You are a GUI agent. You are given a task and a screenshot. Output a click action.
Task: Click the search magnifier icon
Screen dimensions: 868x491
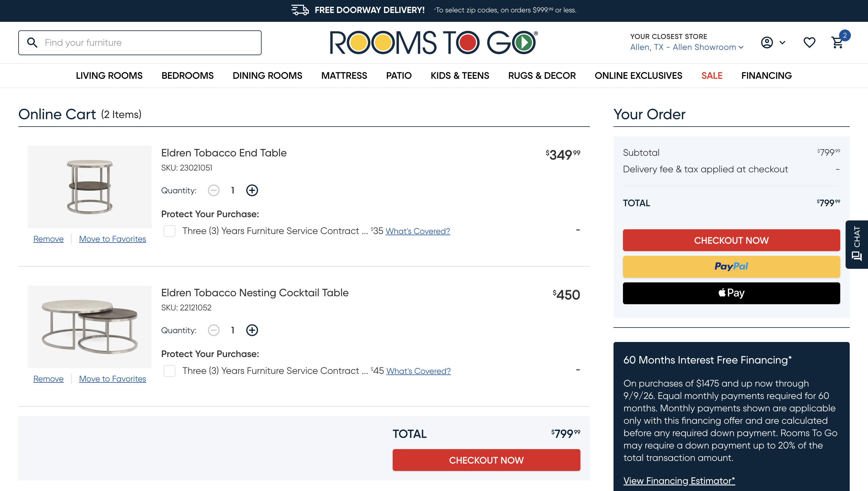[x=32, y=42]
